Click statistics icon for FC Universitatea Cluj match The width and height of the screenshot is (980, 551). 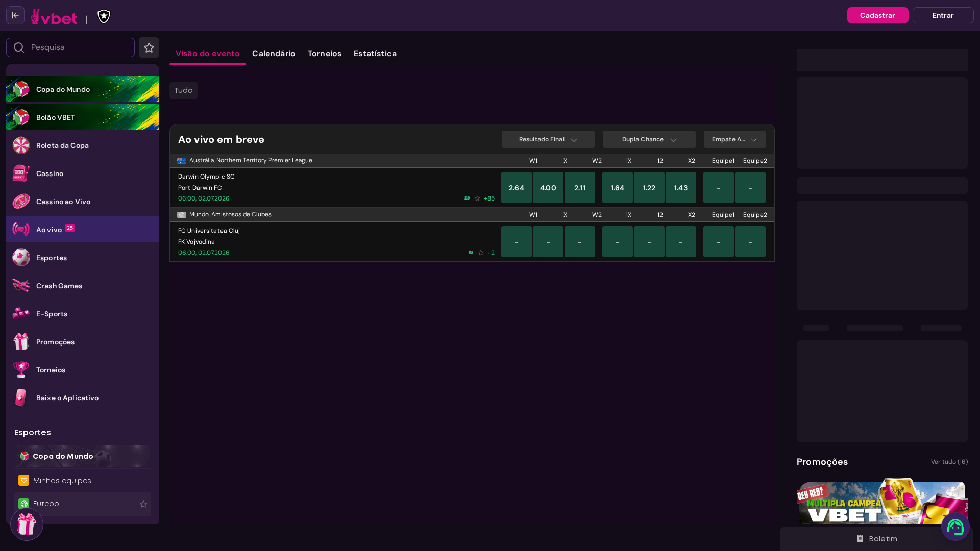point(471,253)
